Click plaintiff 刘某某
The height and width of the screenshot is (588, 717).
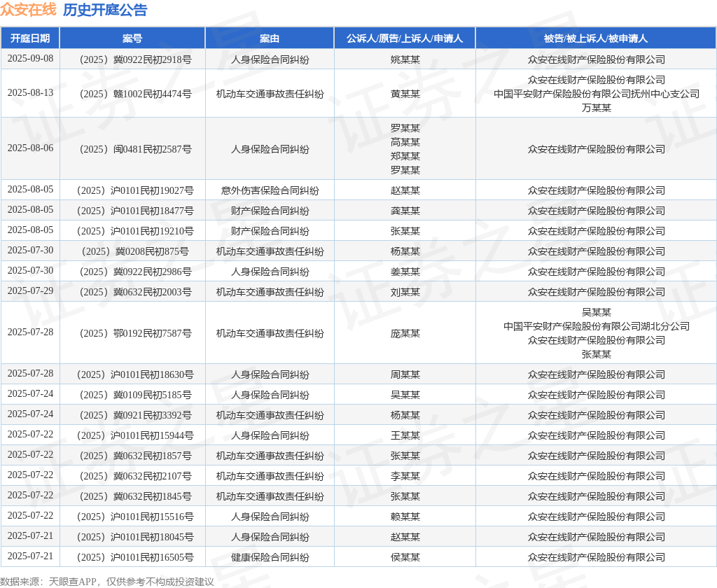[x=405, y=292]
